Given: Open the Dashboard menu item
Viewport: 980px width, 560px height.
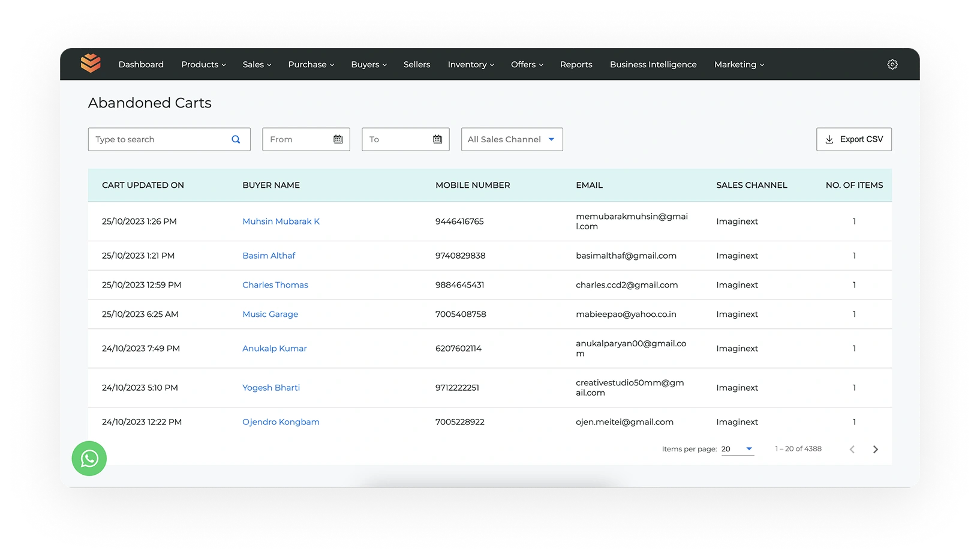Looking at the screenshot, I should click(141, 64).
